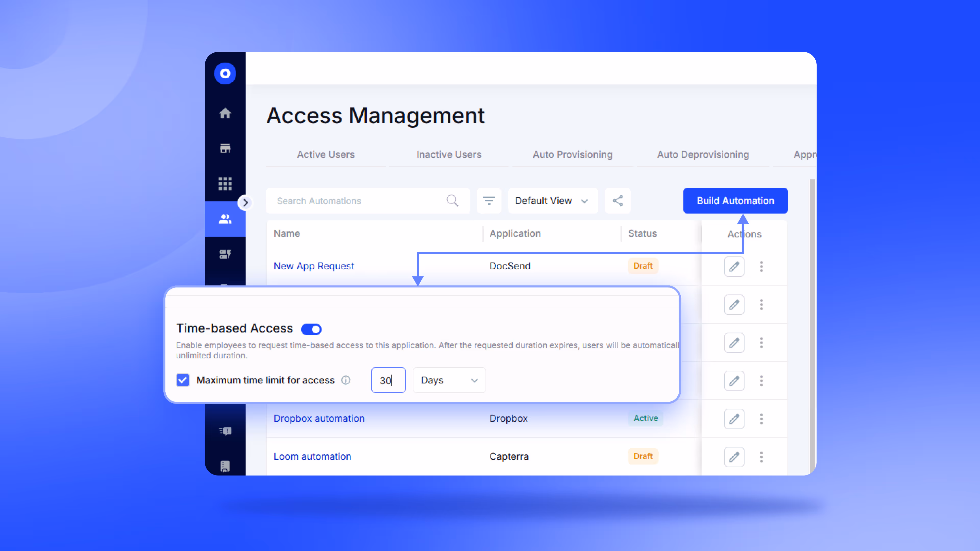Open the filter icon button
Image resolution: width=980 pixels, height=551 pixels.
click(489, 201)
